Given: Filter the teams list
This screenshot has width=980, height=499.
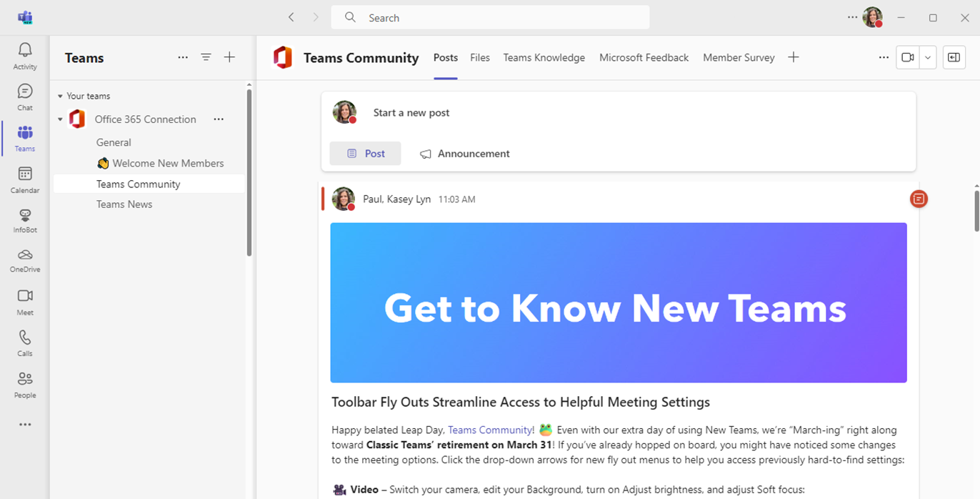Looking at the screenshot, I should [x=206, y=57].
